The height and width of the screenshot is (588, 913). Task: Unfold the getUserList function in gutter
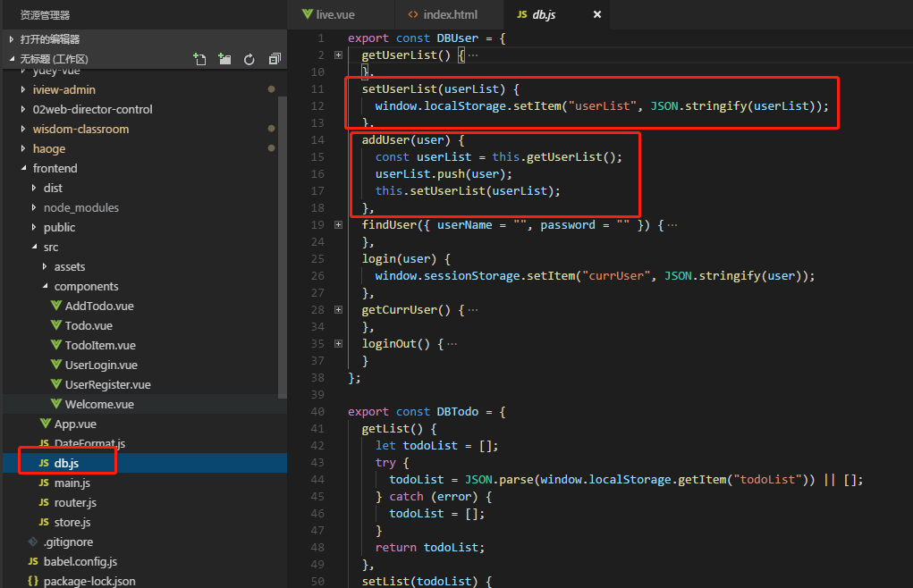338,55
